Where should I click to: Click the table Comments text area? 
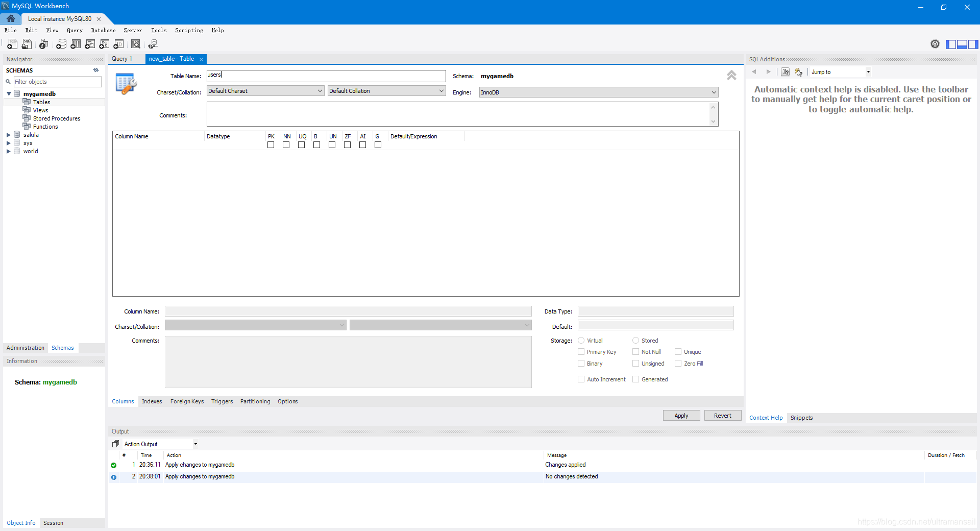[458, 114]
